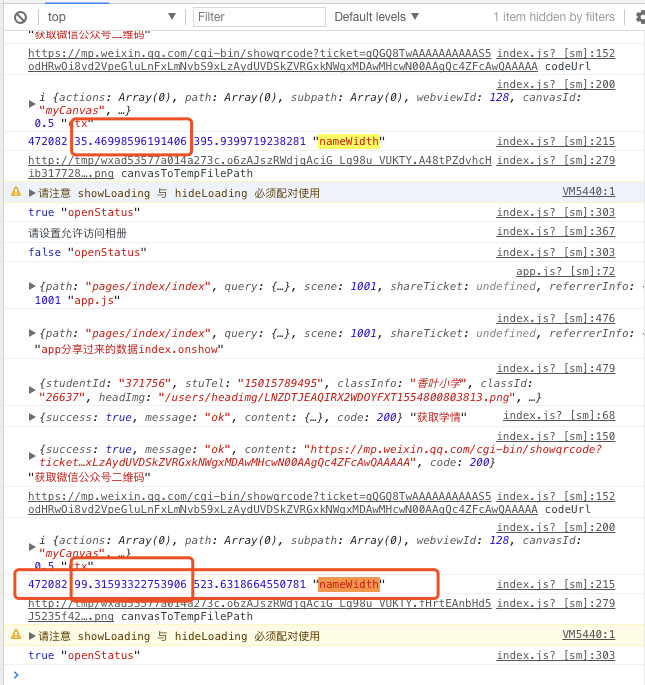
Task: Open index.js:303 link beside false "openStatus"
Action: pos(555,252)
